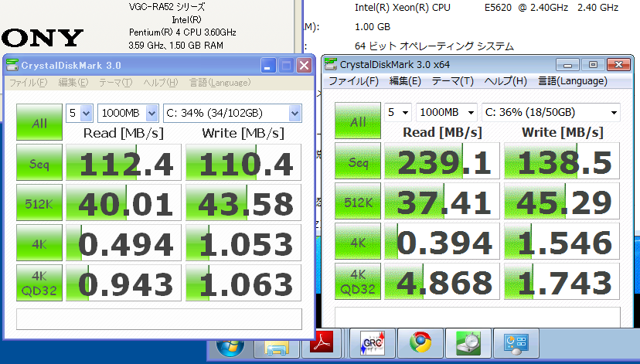The image size is (640, 364).
Task: Open drive dropdown showing C: 36% (18/50GB)
Action: [551, 112]
